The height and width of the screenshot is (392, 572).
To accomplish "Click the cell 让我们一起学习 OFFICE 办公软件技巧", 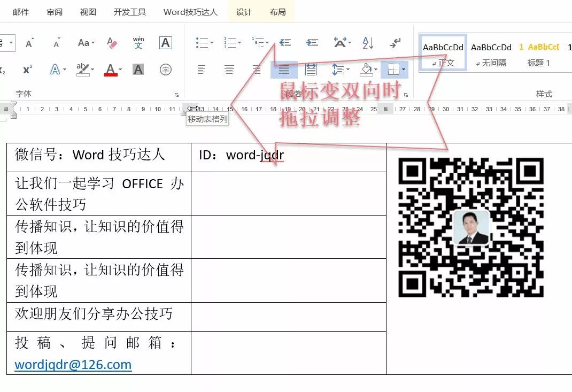I will coord(99,194).
